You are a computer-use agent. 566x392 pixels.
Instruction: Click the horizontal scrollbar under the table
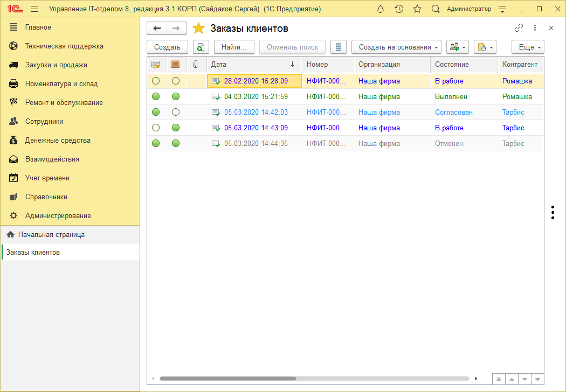227,379
